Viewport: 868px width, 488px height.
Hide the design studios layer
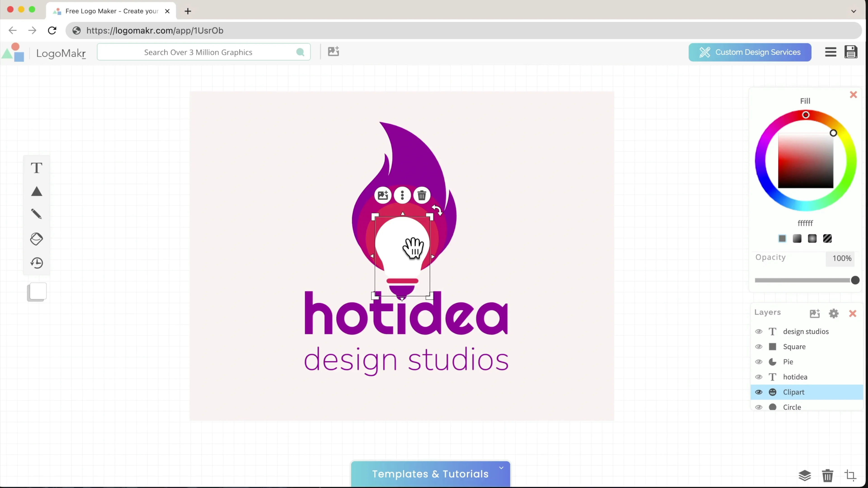click(x=759, y=331)
